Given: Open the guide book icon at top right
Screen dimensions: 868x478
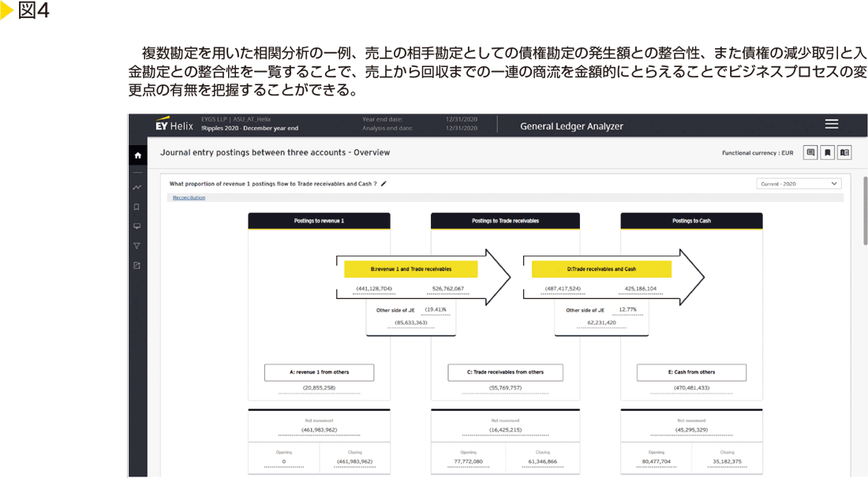Looking at the screenshot, I should tap(844, 153).
